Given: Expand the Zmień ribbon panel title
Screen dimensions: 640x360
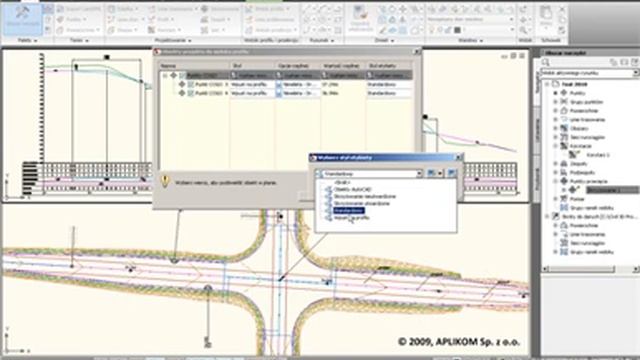Looking at the screenshot, I should pyautogui.click(x=384, y=40).
